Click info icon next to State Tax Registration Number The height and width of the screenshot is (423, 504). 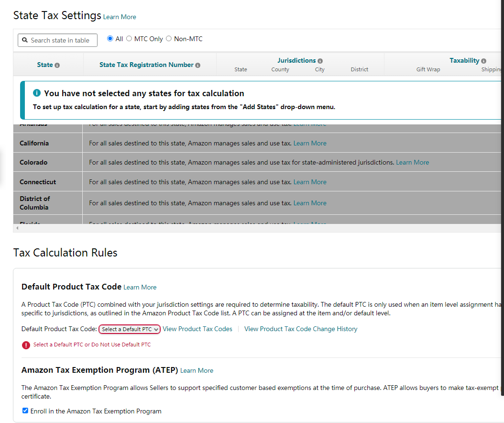click(198, 65)
